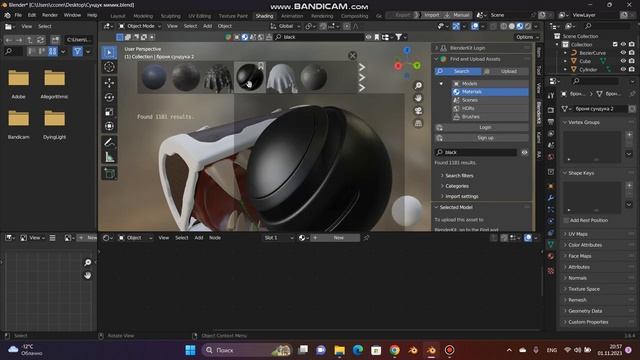
Task: Select Brushes asset type
Action: [490, 117]
